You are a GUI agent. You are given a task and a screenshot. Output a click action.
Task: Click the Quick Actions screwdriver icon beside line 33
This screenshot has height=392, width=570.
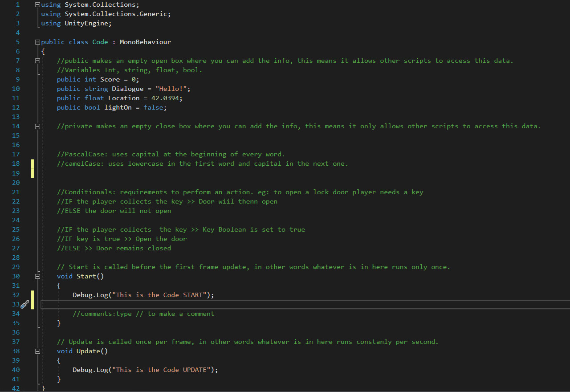[x=25, y=304]
